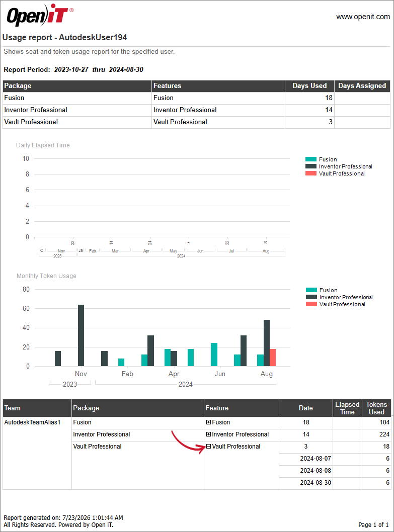Select the red Vault Professional bar in Aug
The width and height of the screenshot is (394, 532).
click(x=273, y=358)
